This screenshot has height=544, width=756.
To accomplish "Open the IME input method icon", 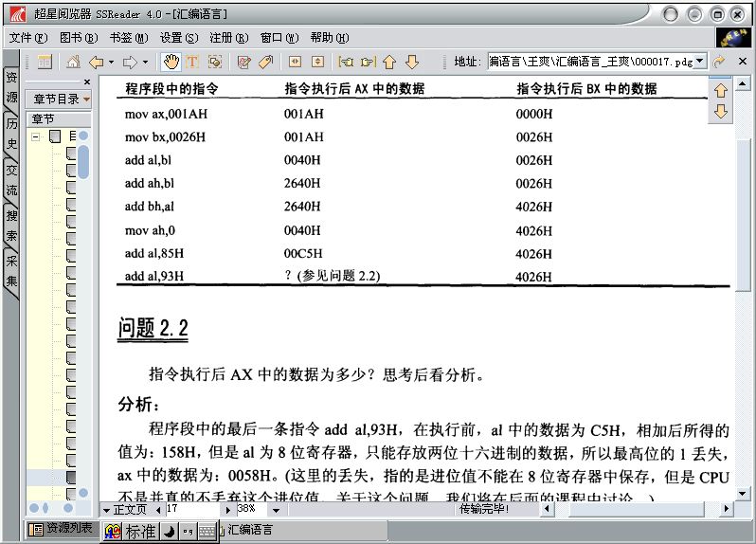I will [113, 532].
